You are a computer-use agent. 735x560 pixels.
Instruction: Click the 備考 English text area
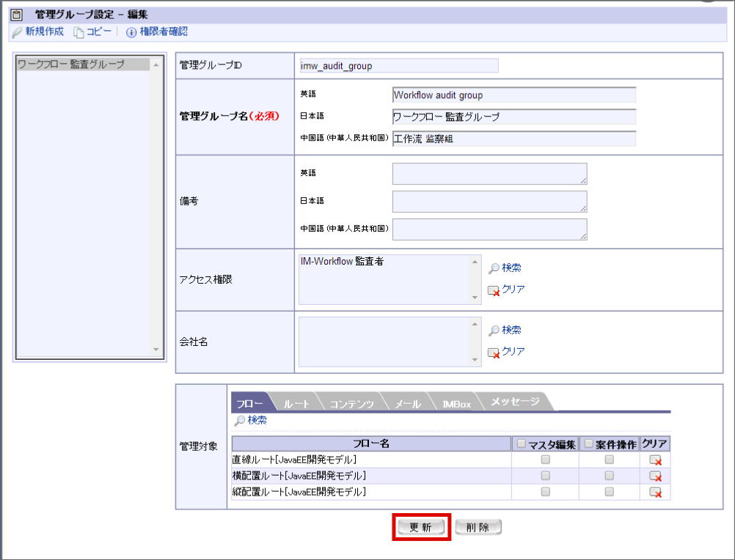pos(490,174)
